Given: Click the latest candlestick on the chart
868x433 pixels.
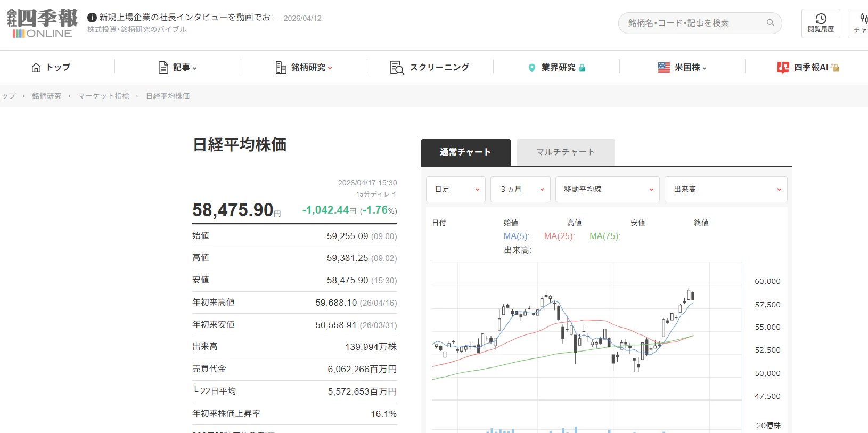Looking at the screenshot, I should [x=692, y=296].
